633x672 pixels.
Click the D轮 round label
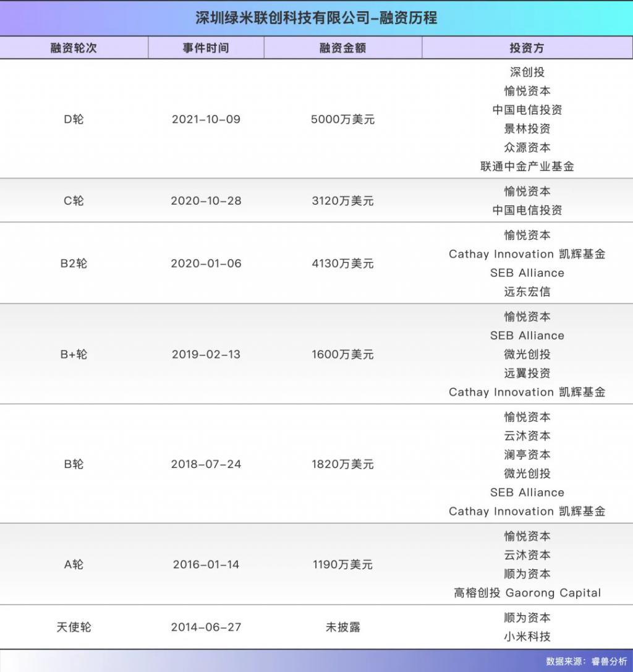coord(74,119)
